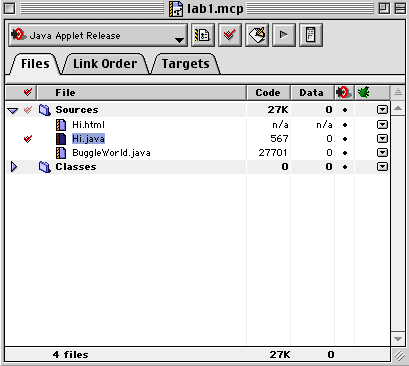Click the Make pencil toolbar icon
Image resolution: width=409 pixels, height=366 pixels.
pos(257,35)
